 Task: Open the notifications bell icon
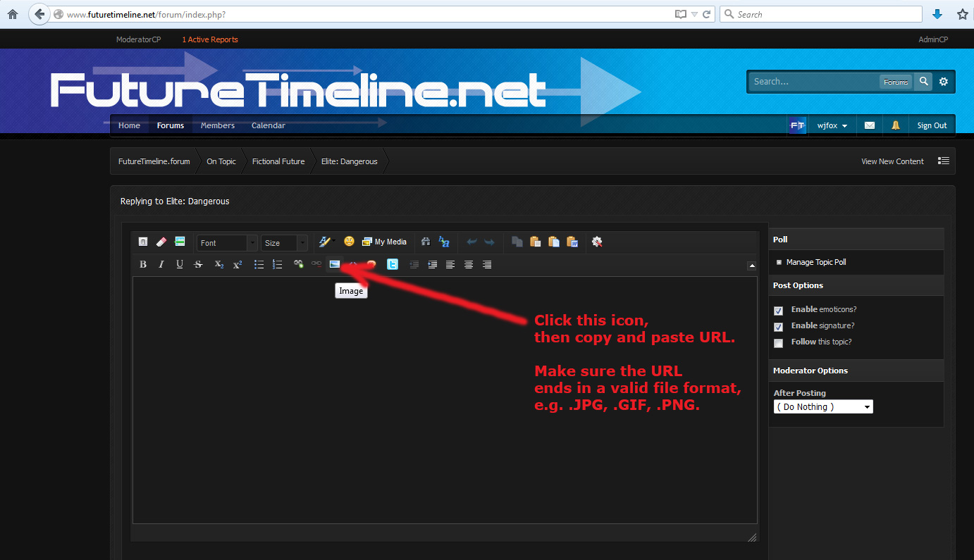896,125
